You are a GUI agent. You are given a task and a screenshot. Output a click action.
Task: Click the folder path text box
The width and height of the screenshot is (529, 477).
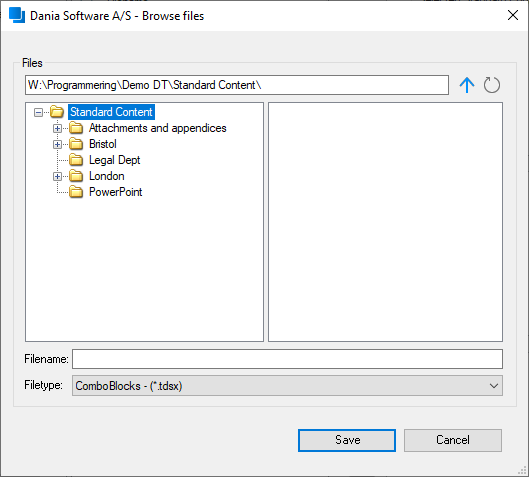tap(237, 85)
